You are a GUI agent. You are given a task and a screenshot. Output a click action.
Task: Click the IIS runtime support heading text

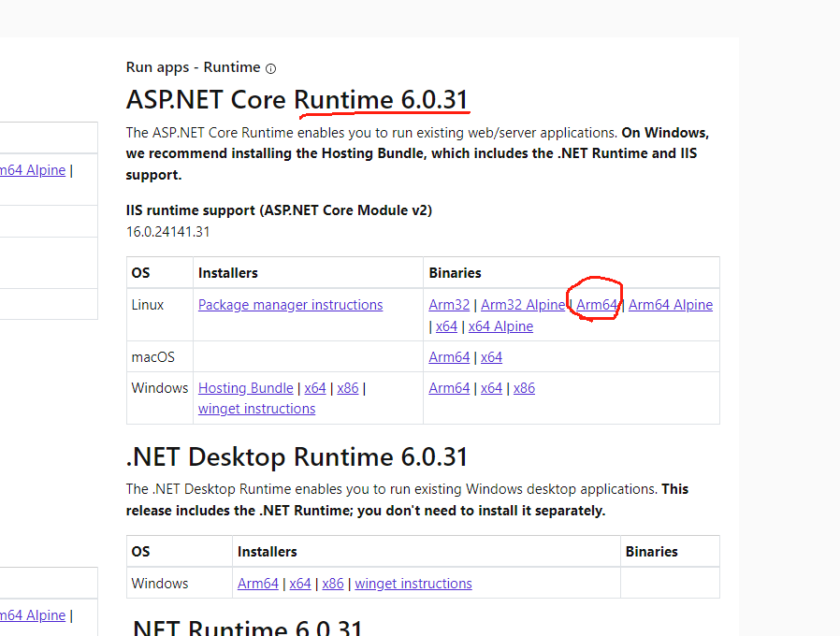coord(279,210)
